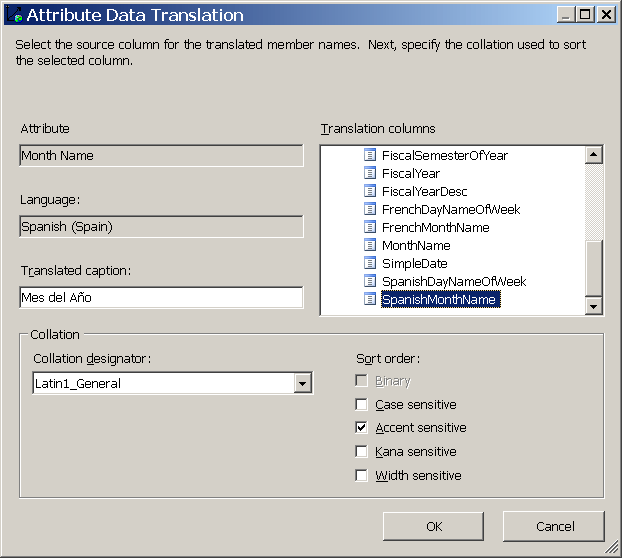Maximize the Attribute Data Translation window
This screenshot has width=622, height=558.
[586, 15]
